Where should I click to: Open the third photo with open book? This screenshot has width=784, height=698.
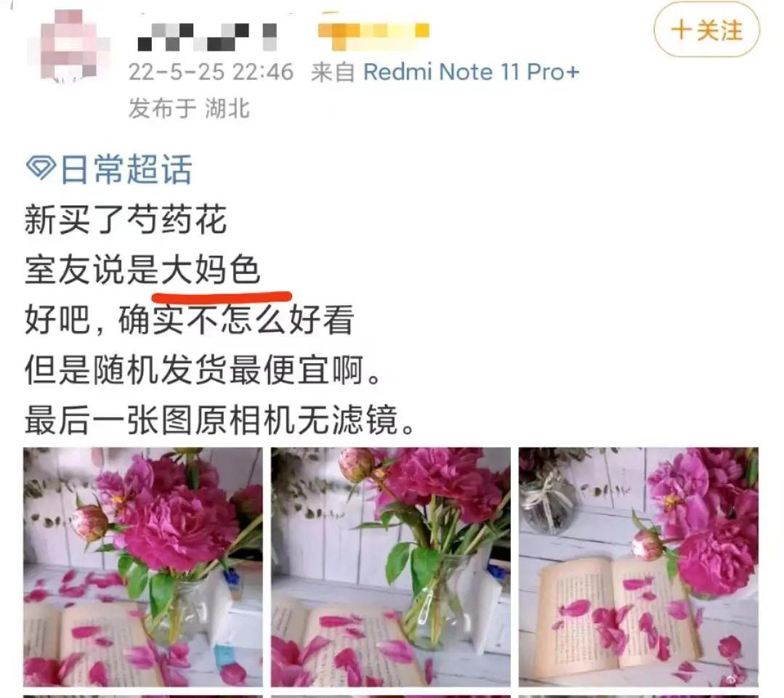pyautogui.click(x=639, y=567)
